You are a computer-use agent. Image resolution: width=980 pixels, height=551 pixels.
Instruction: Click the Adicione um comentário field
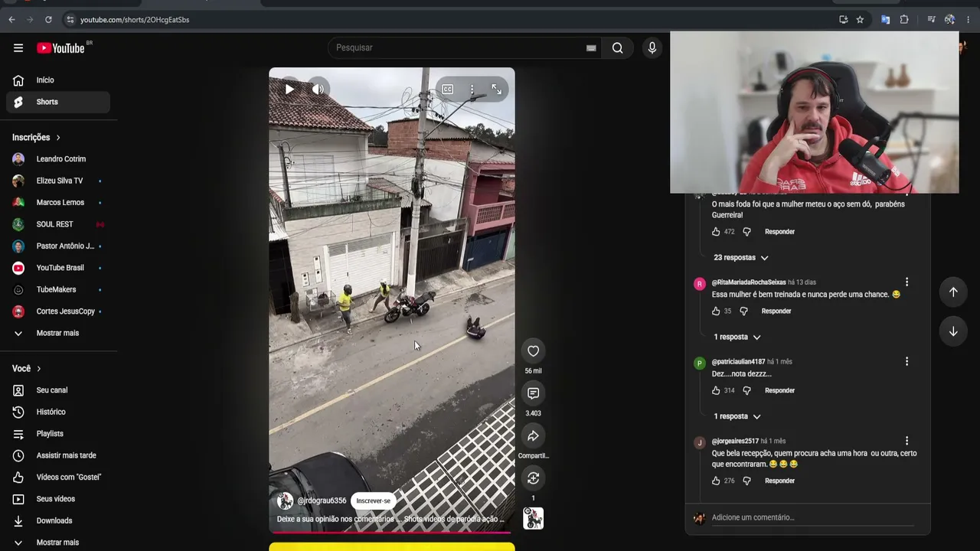[x=812, y=518]
